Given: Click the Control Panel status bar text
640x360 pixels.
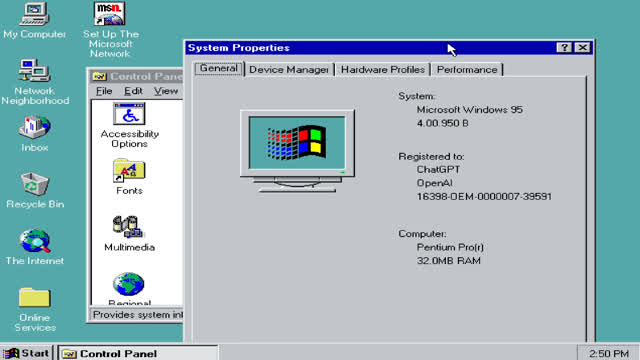Looking at the screenshot, I should (x=138, y=315).
